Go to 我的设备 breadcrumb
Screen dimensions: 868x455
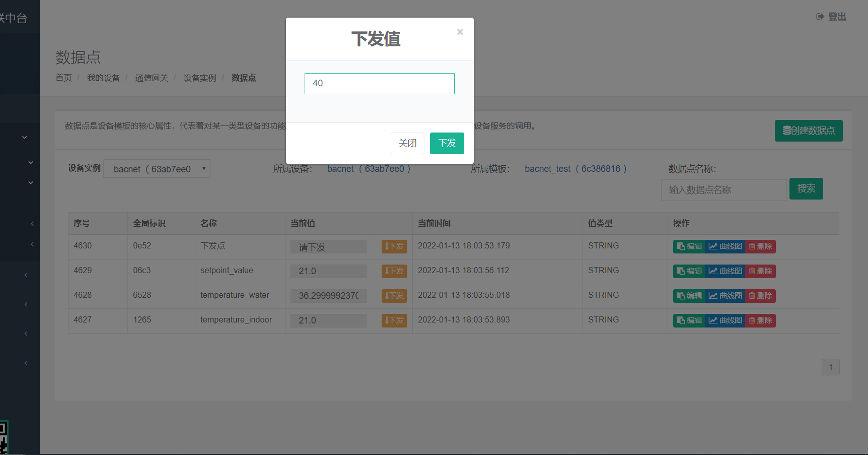click(103, 78)
